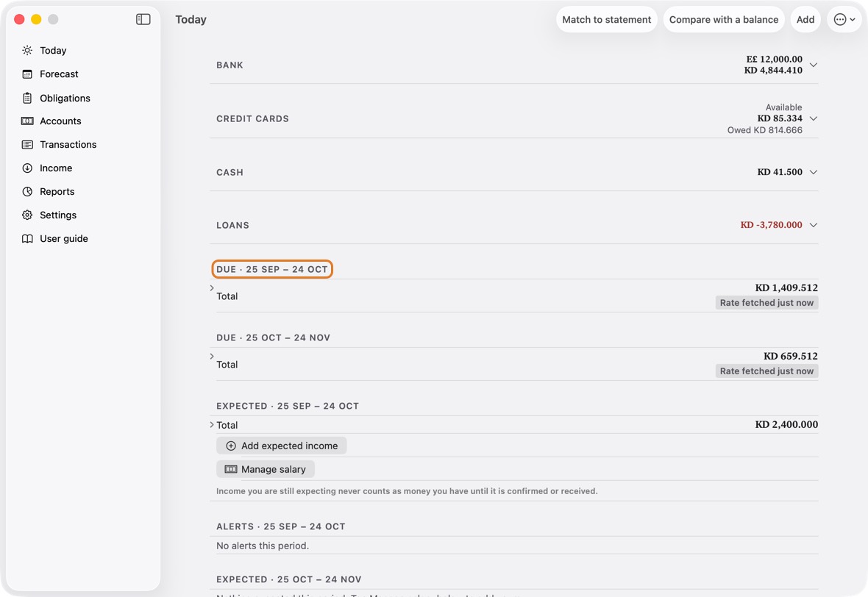Click the Reports pie chart icon

(27, 191)
